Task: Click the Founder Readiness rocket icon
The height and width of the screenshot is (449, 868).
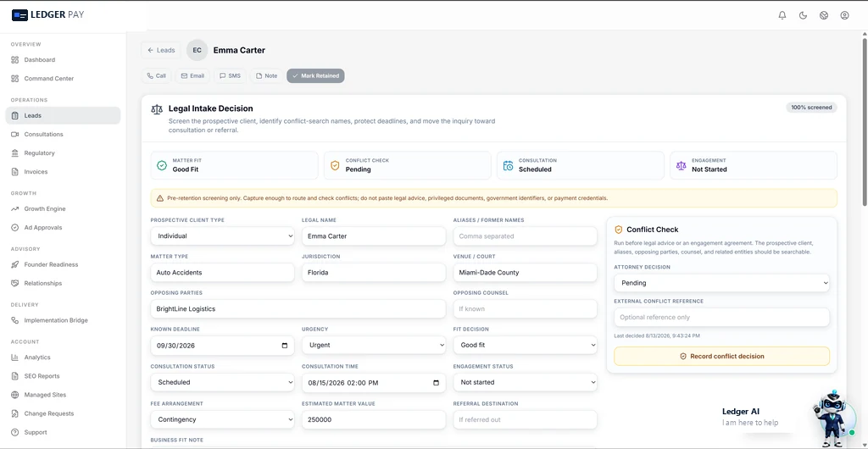Action: (x=15, y=265)
